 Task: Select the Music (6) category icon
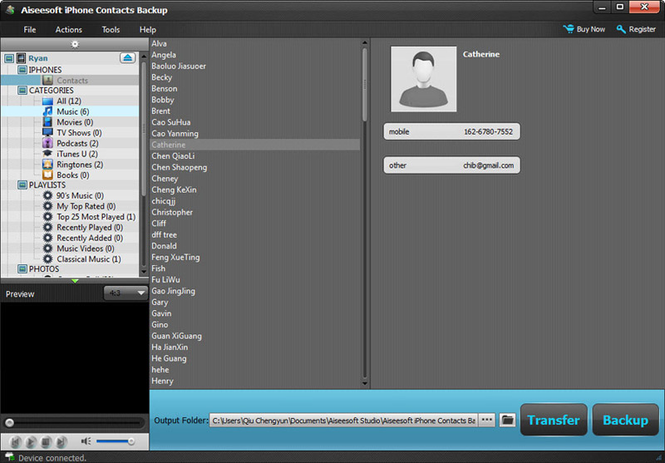48,112
